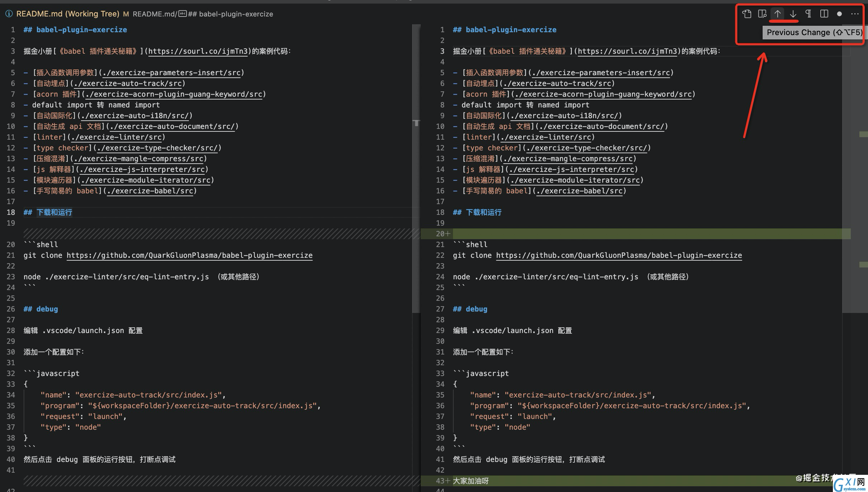Click '然后点击 debug 面板的运行按钮' in left pane
This screenshot has height=492, width=868.
pyautogui.click(x=77, y=459)
